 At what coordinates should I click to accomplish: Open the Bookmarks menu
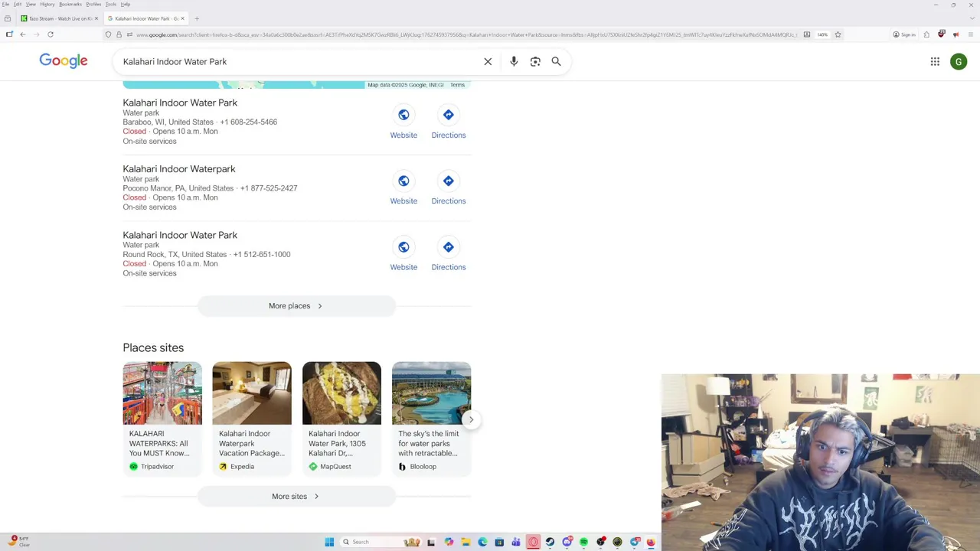[x=70, y=4]
